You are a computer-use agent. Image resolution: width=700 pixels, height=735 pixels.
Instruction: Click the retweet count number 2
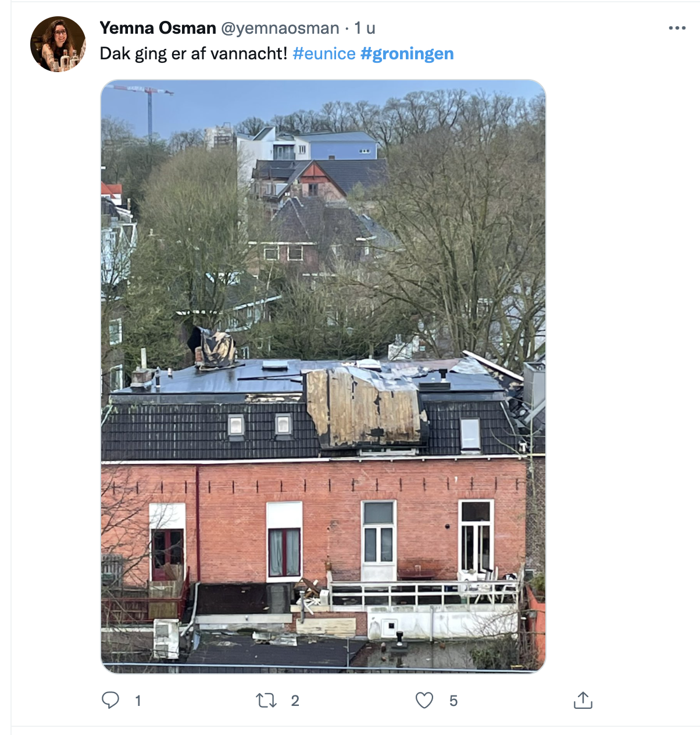point(295,701)
